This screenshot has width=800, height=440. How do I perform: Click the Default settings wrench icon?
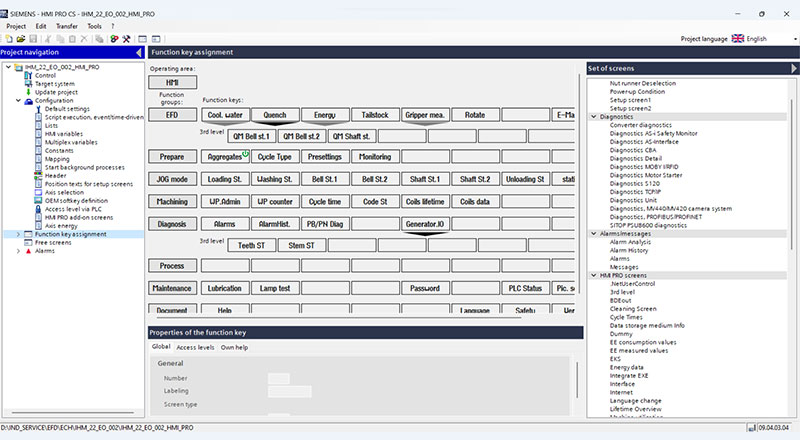click(38, 109)
